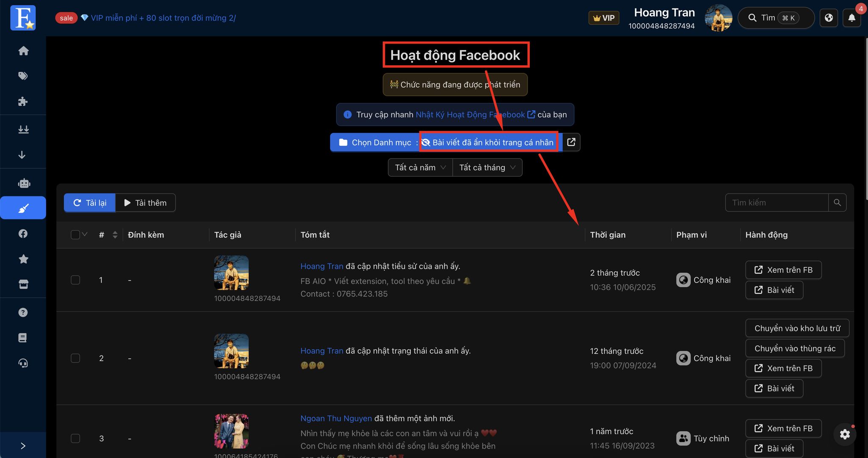Viewport: 868px width, 458px height.
Task: Click the tags icon in the sidebar
Action: (x=23, y=76)
